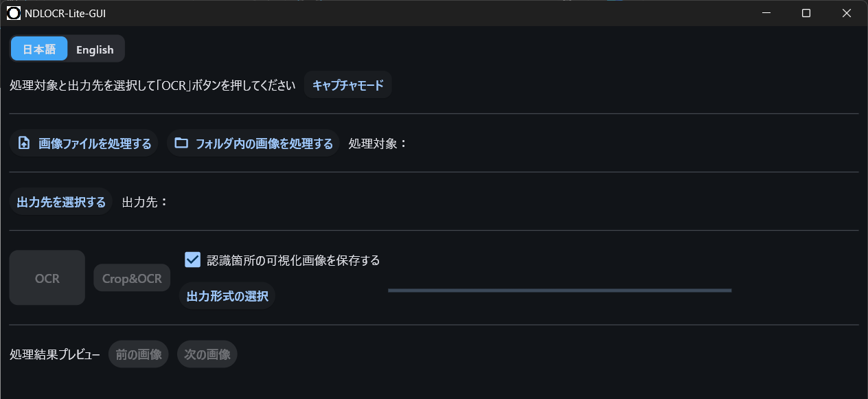This screenshot has height=399, width=868.
Task: Click the folder icon to process folder images
Action: tap(181, 144)
